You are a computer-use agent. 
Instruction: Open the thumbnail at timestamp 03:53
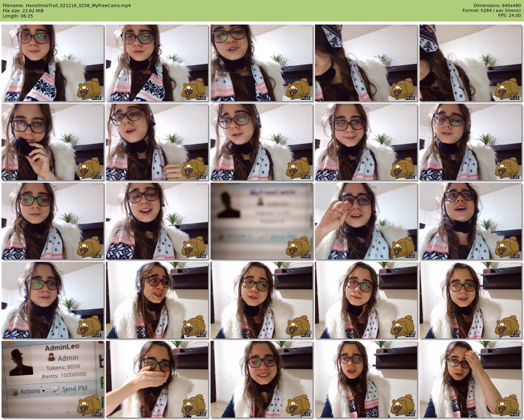pyautogui.click(x=53, y=300)
